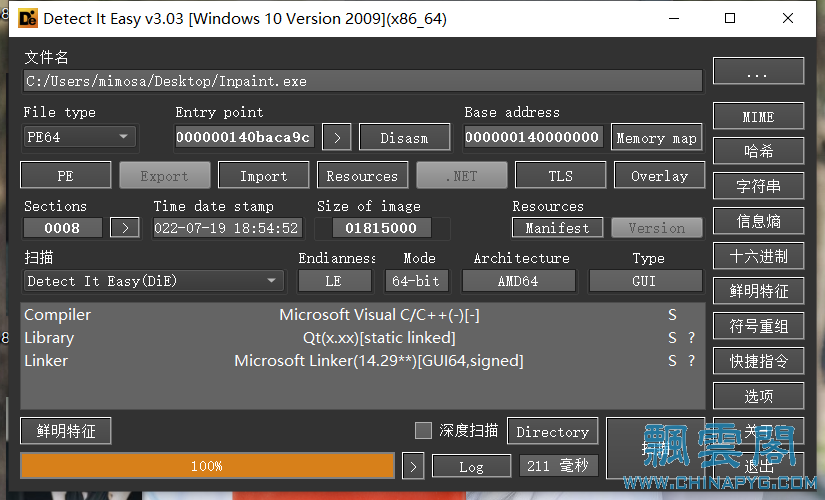Image resolution: width=825 pixels, height=500 pixels.
Task: Open the Log button
Action: [471, 466]
